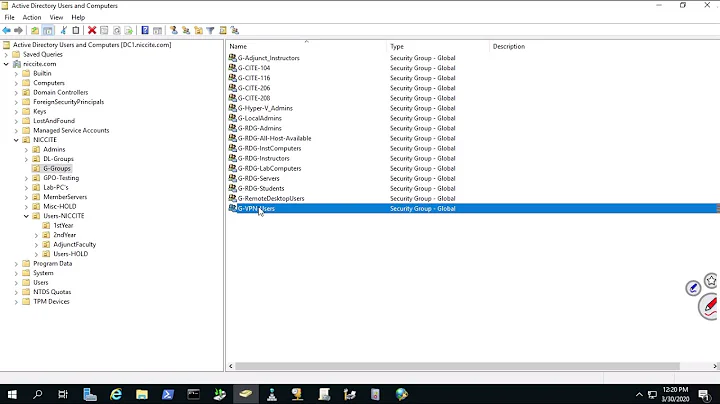Toggle the Show/Hide Action Pane icon
Image resolution: width=720 pixels, height=404 pixels.
point(158,30)
